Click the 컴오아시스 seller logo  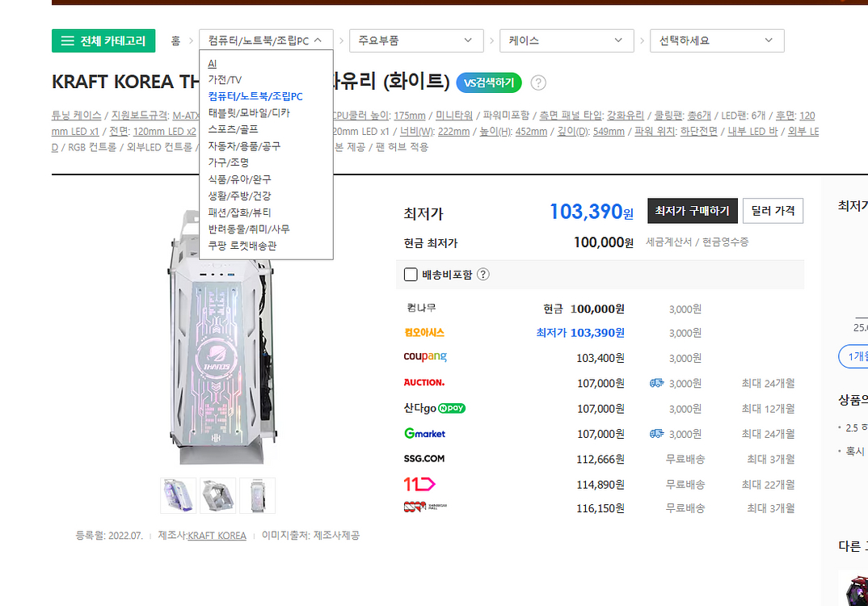pyautogui.click(x=424, y=333)
